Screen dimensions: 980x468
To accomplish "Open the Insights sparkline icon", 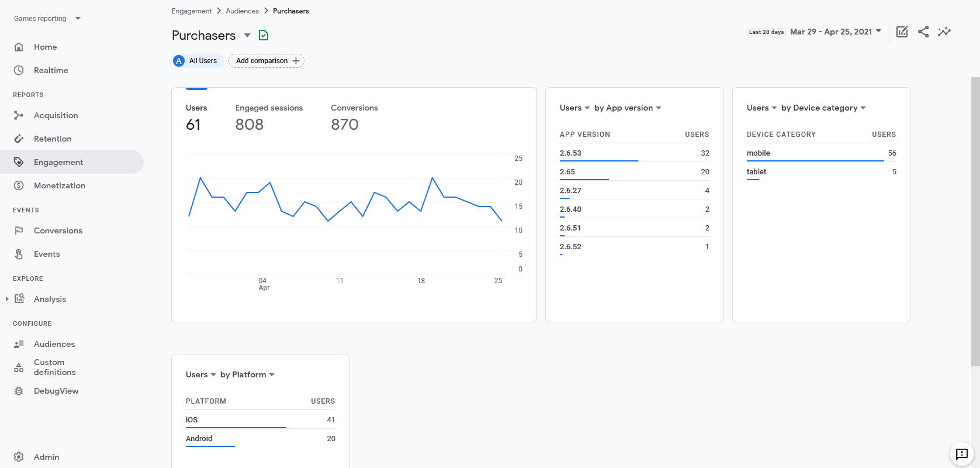I will (x=944, y=32).
